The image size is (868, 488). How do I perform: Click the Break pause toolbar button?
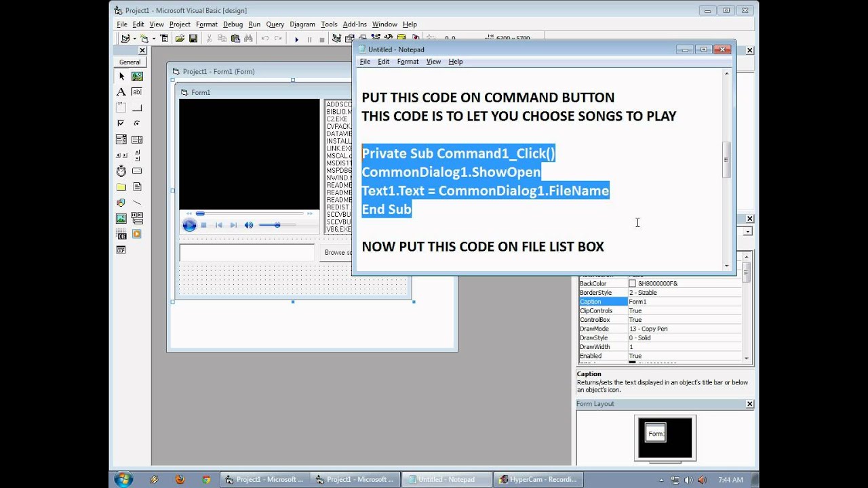(x=309, y=39)
